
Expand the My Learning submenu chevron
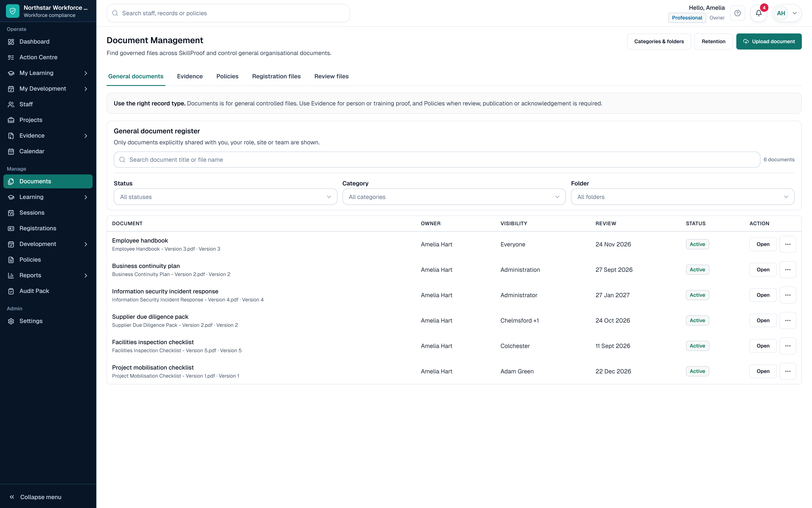[x=86, y=73]
